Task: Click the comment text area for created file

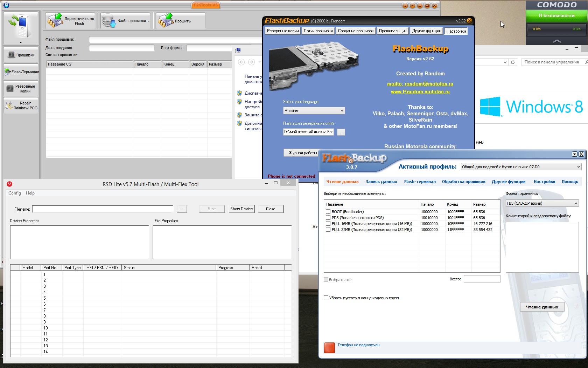Action: click(x=542, y=247)
